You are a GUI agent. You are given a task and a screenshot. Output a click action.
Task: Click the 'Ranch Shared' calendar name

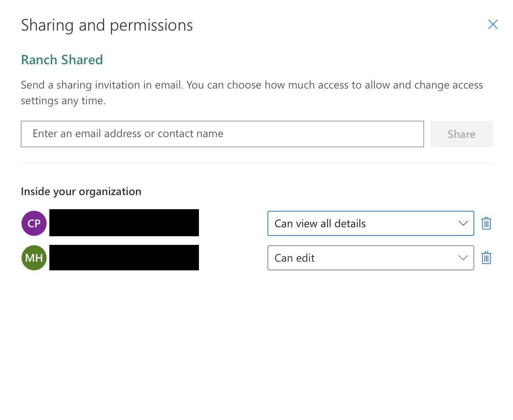click(x=62, y=60)
